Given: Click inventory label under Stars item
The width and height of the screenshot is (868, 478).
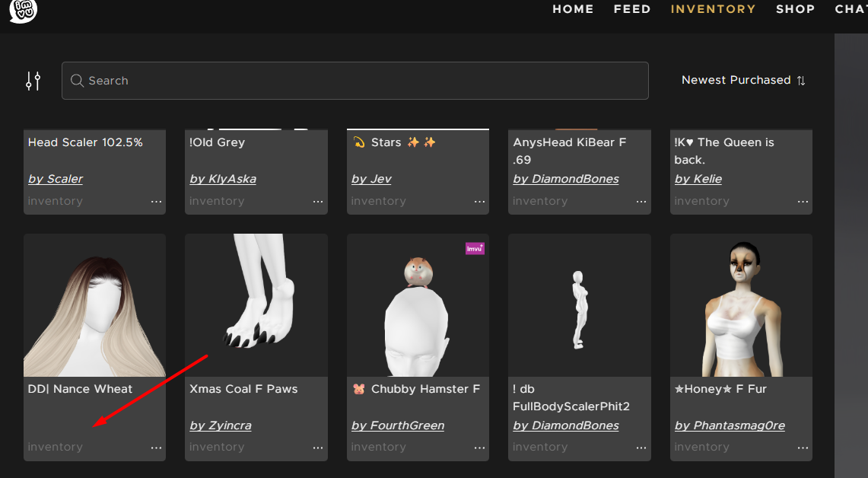Looking at the screenshot, I should pos(379,201).
